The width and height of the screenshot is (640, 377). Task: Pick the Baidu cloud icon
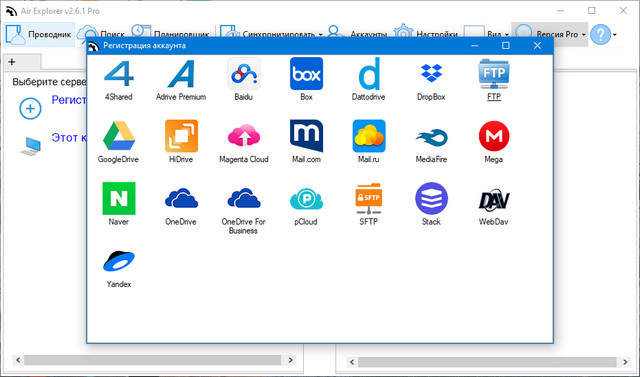(244, 74)
